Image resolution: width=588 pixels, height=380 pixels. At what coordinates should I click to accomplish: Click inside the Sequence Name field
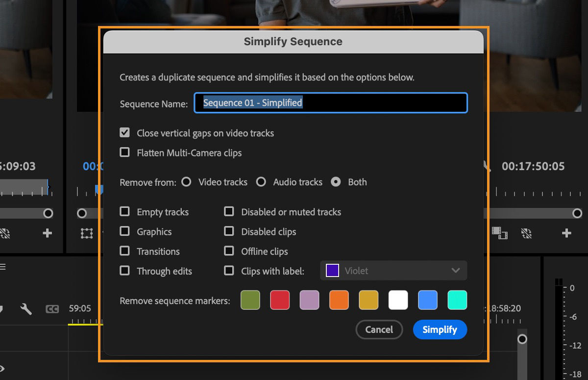[331, 103]
